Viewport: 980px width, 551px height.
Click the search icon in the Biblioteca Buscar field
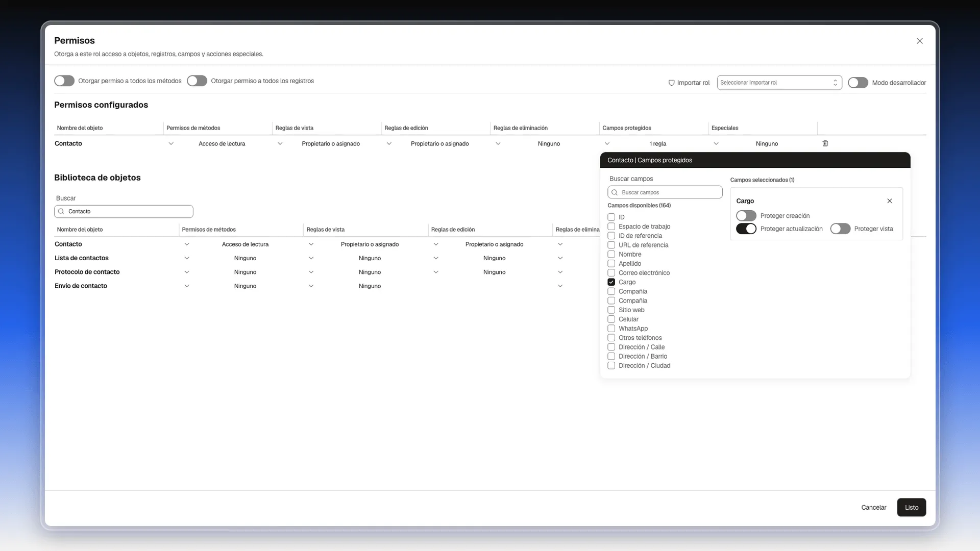coord(61,211)
